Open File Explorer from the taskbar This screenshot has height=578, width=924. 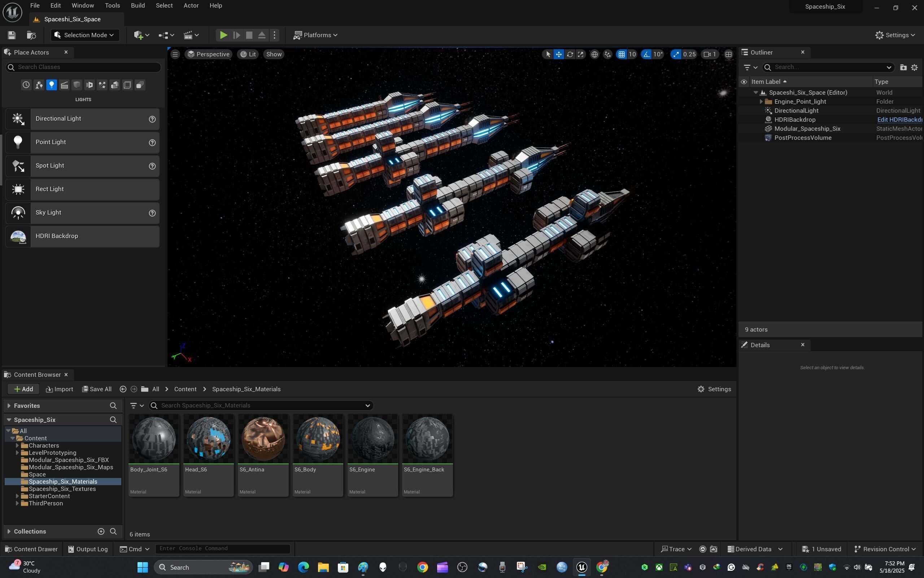click(323, 567)
